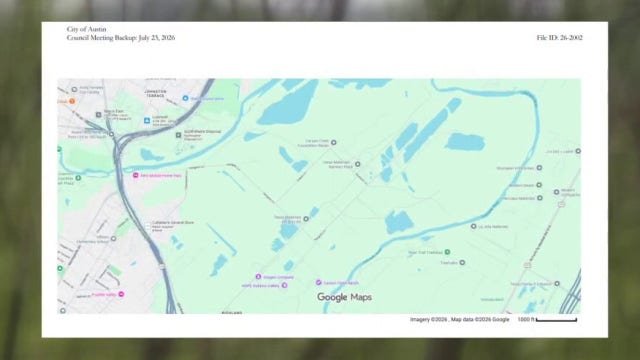
Task: Click the Johnston Terrace neighborhood label
Action: [x=156, y=93]
